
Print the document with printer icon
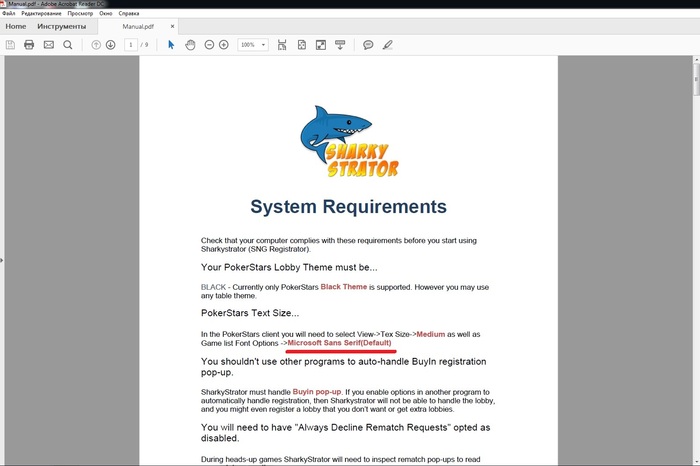[29, 45]
